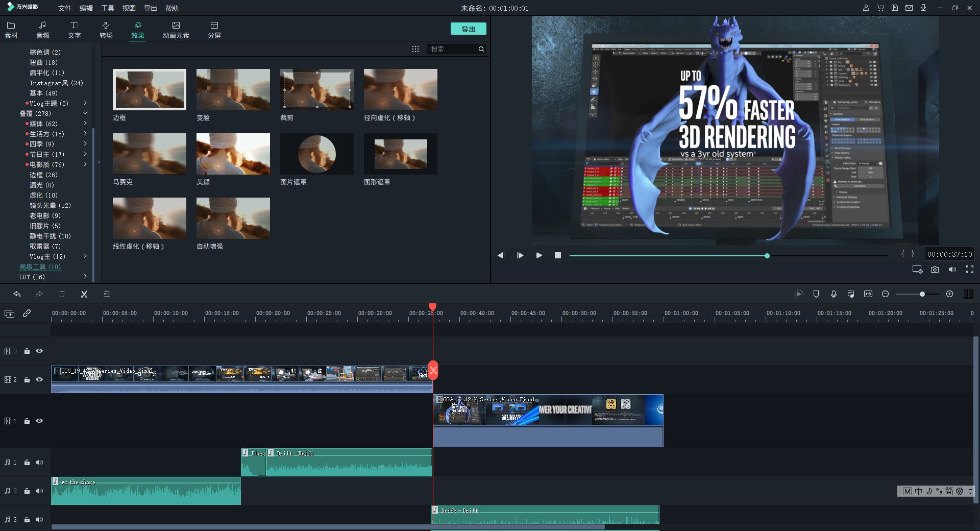Take a snapshot with camera icon
The width and height of the screenshot is (980, 531).
pyautogui.click(x=935, y=270)
